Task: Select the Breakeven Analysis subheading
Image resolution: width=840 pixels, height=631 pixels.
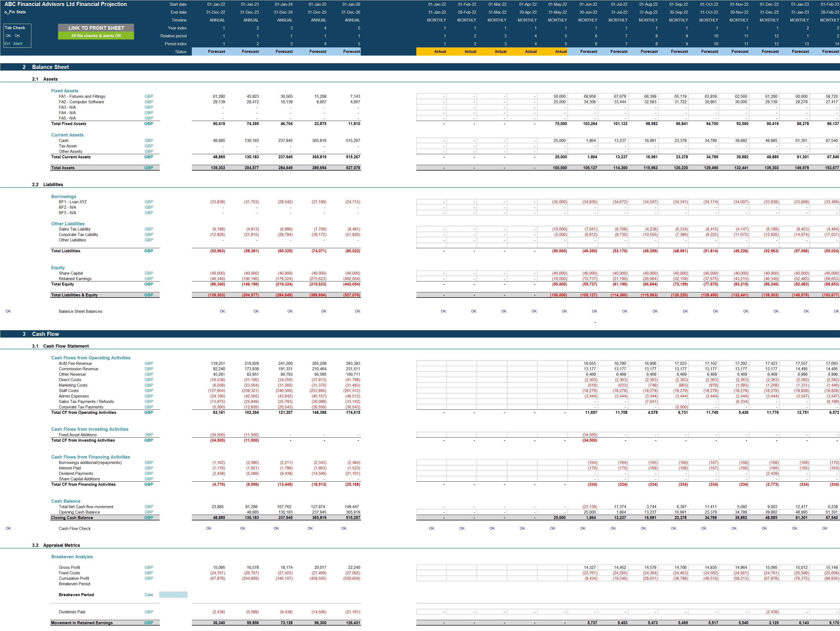Action: tap(72, 557)
